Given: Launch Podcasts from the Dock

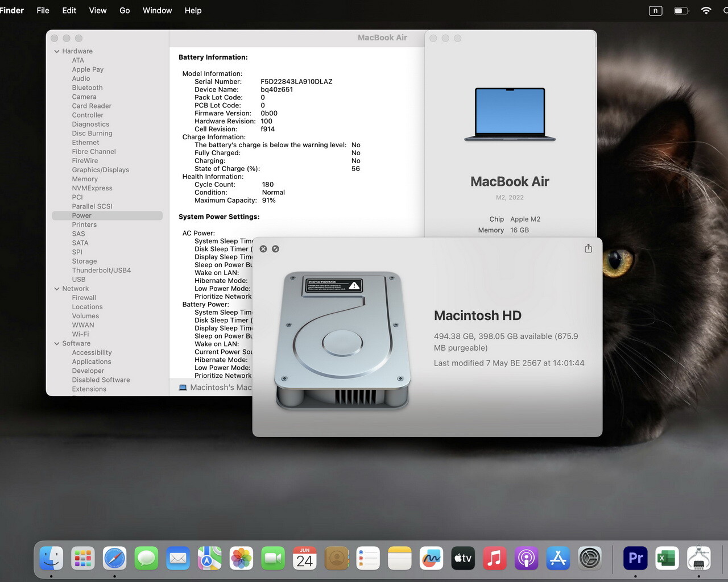Looking at the screenshot, I should pos(526,558).
